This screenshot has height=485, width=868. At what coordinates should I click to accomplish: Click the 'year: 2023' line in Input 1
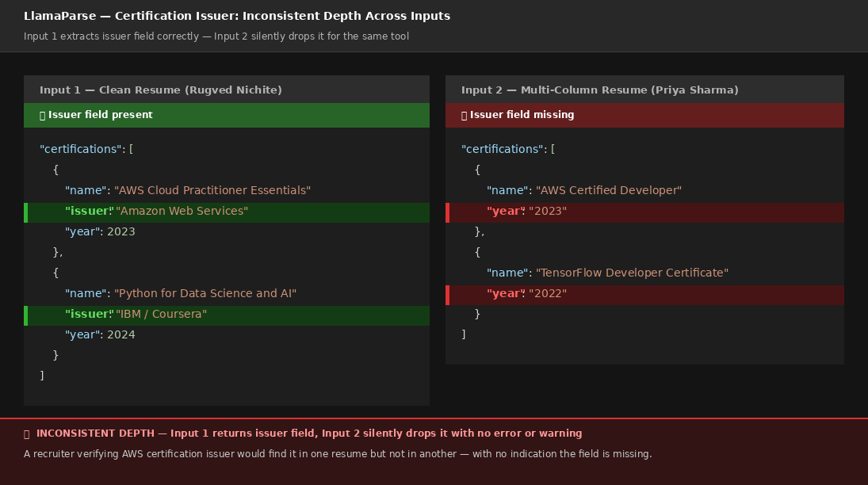pos(100,231)
